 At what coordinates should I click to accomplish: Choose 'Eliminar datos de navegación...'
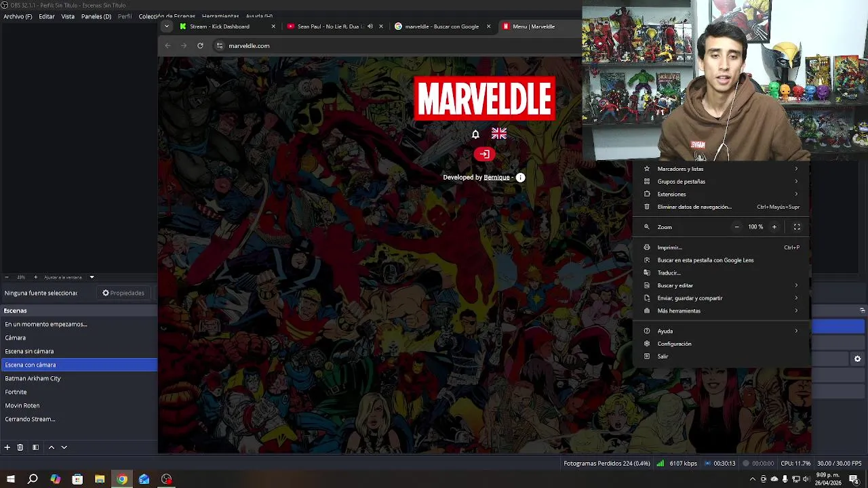click(x=722, y=207)
